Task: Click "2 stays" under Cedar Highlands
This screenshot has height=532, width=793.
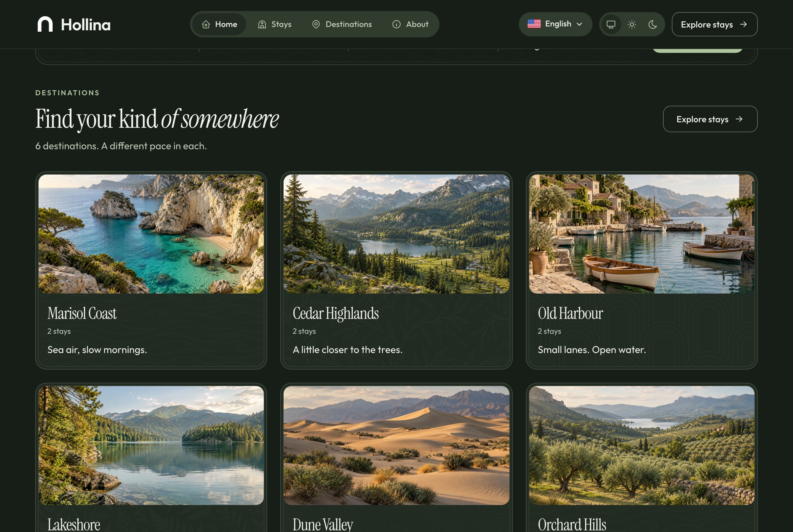Action: click(x=304, y=331)
